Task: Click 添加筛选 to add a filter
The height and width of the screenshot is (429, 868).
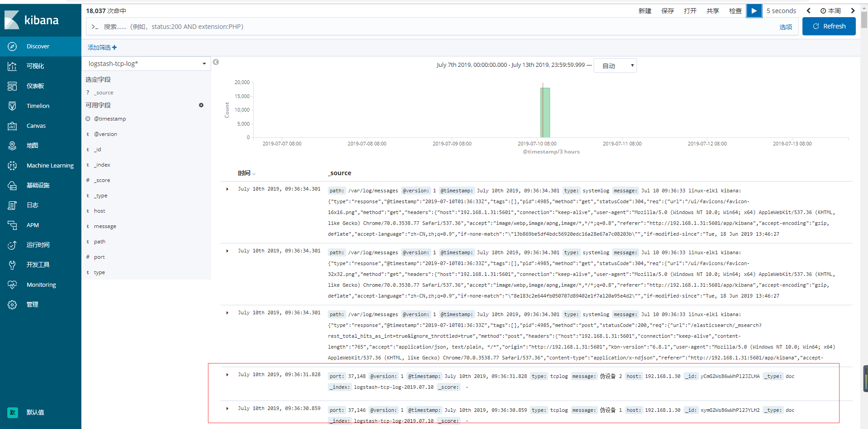Action: click(x=102, y=47)
